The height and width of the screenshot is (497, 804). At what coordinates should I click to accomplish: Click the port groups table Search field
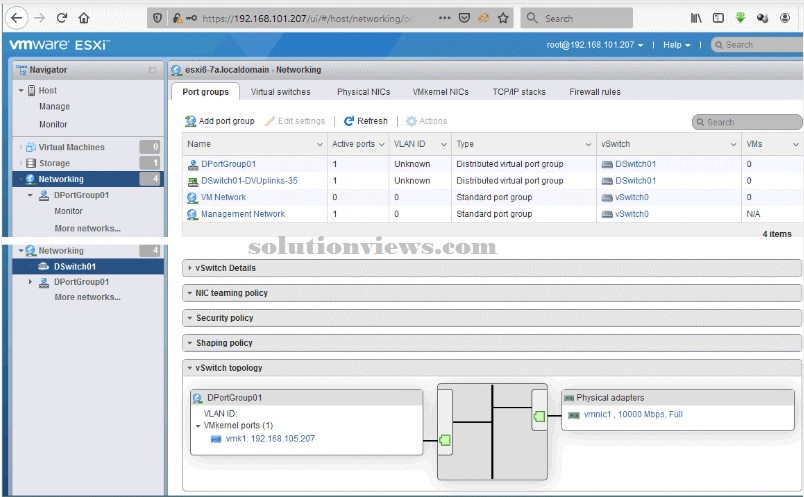coord(747,122)
